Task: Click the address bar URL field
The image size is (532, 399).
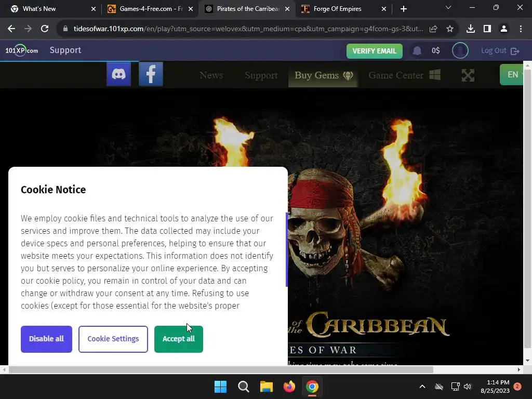Action: [248, 29]
